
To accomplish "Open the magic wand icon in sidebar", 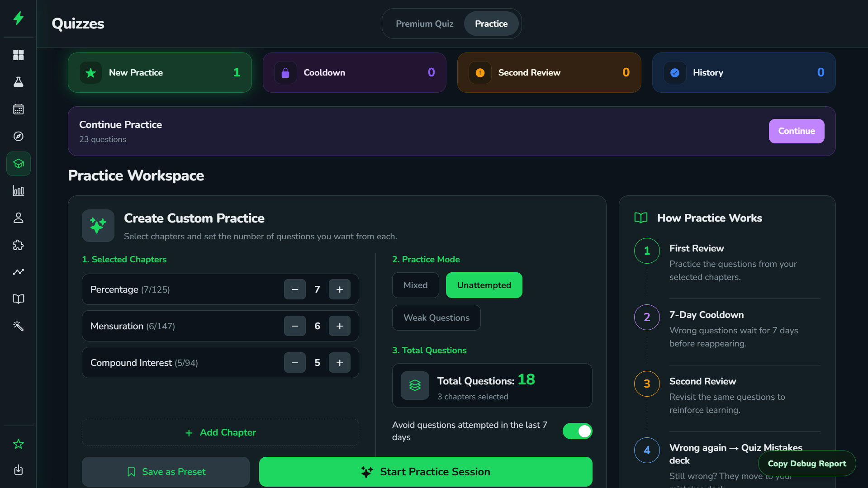I will coord(19,326).
